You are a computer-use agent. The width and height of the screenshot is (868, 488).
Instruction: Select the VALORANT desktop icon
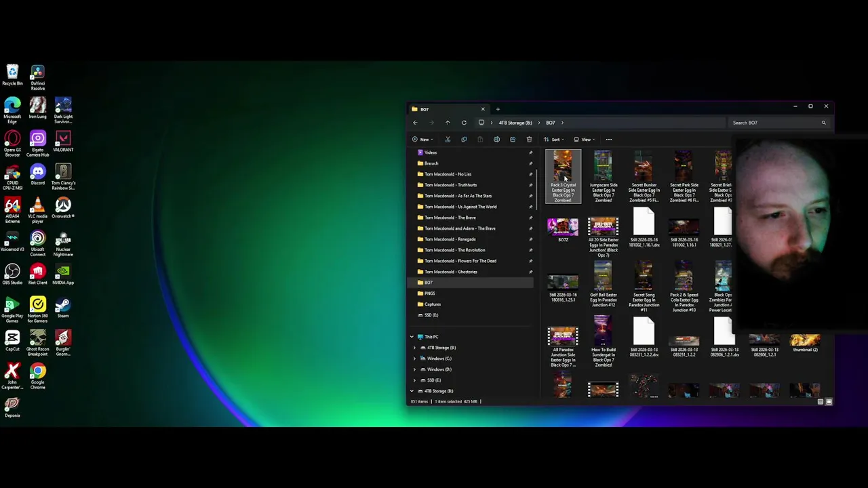(x=63, y=142)
